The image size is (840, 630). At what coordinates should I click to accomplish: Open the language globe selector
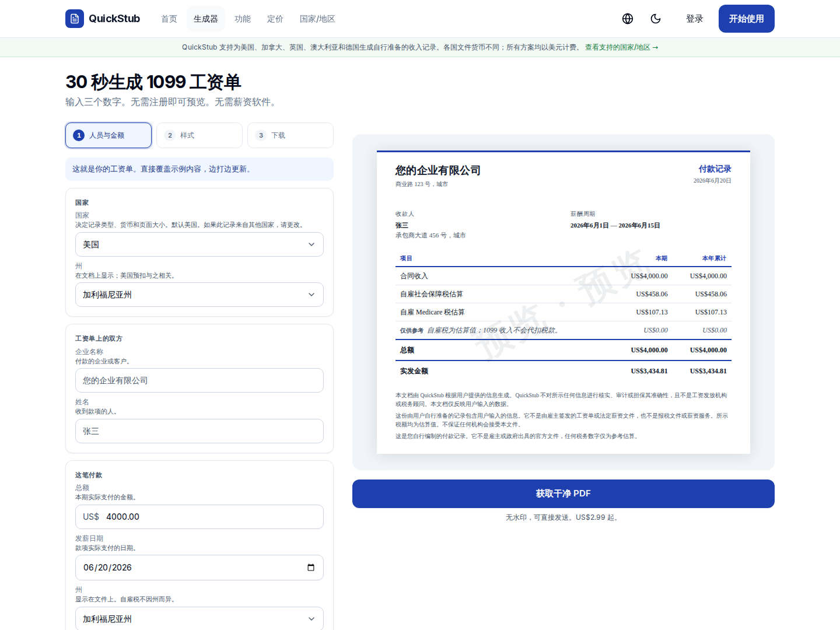(x=628, y=19)
